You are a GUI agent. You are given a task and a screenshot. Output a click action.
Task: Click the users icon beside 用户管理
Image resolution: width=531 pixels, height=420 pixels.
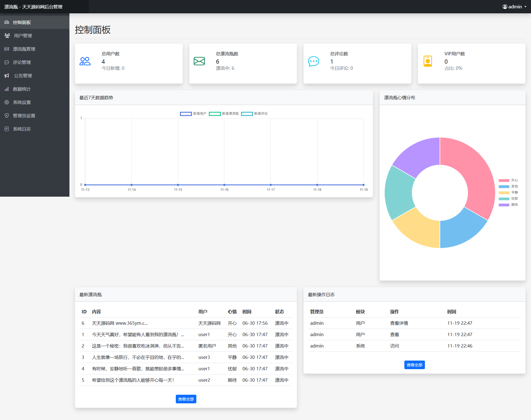(x=7, y=36)
